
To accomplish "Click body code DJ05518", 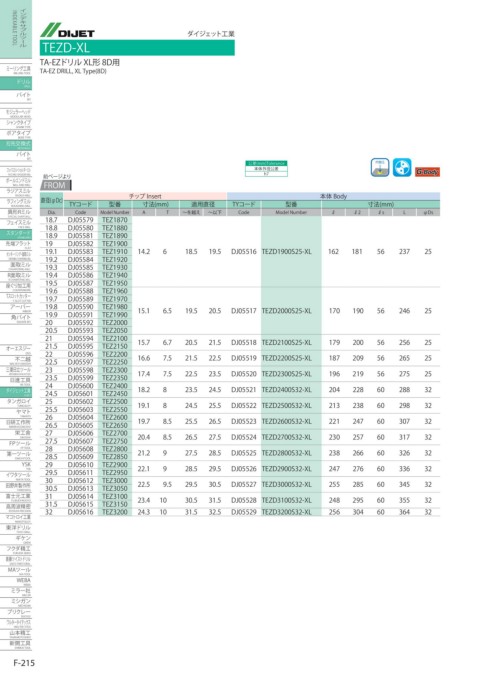I will (x=244, y=342).
